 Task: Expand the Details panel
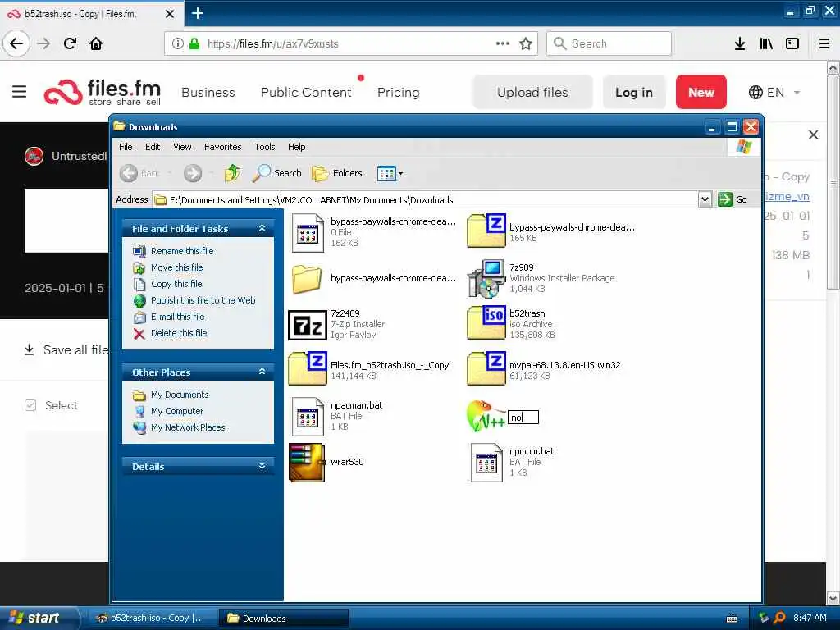262,466
